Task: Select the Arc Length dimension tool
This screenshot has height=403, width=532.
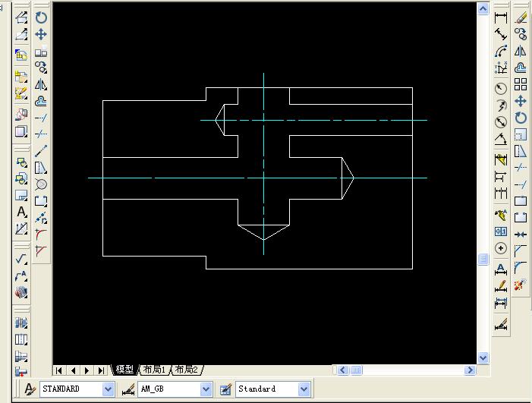Action: [500, 51]
